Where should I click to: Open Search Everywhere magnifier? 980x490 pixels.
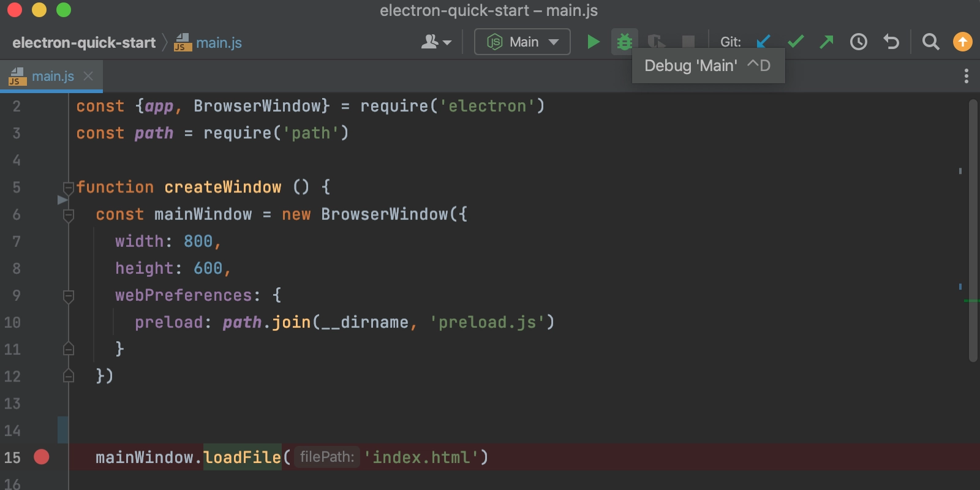(x=930, y=42)
